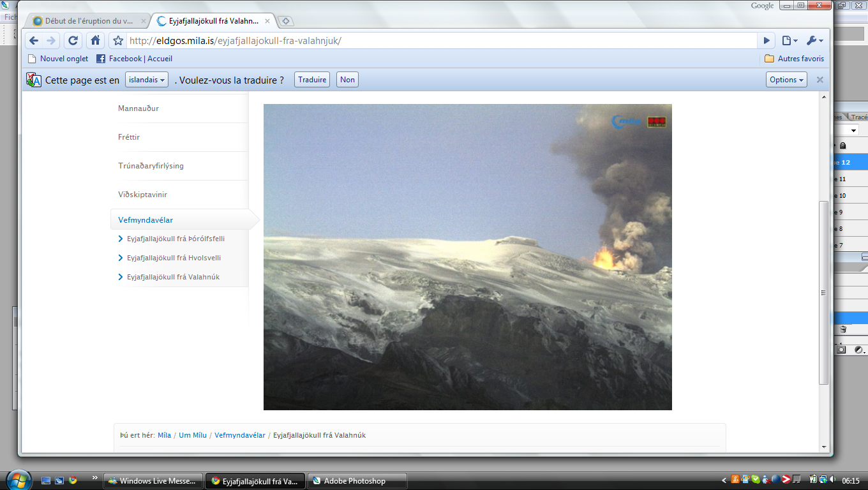This screenshot has height=490, width=868.
Task: Click the URL address bar field
Action: [440, 41]
